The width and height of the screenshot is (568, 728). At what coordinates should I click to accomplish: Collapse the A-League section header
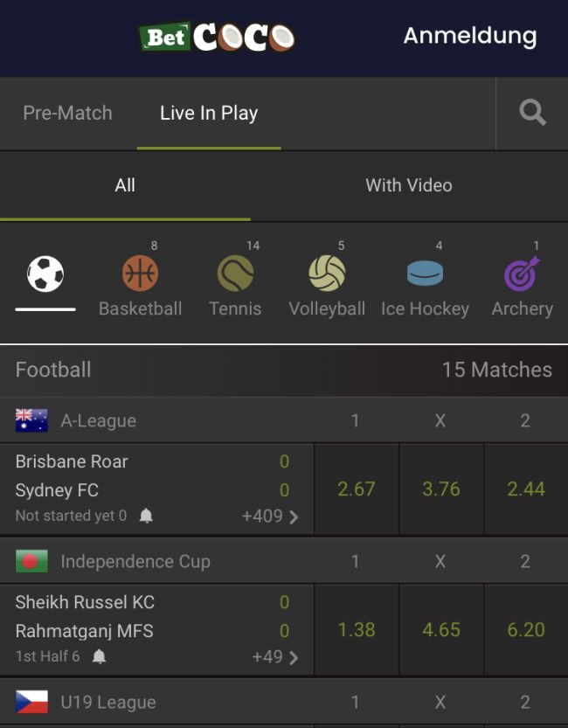pyautogui.click(x=99, y=420)
